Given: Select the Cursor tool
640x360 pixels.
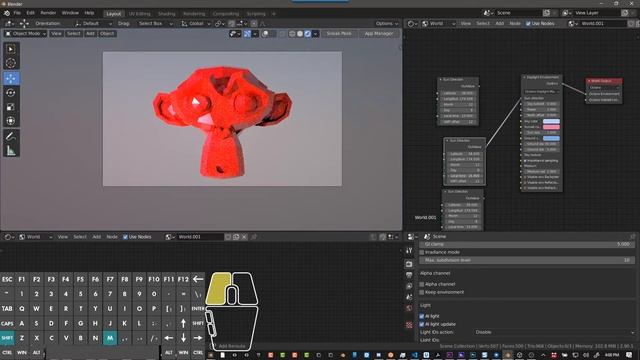Looking at the screenshot, I should tap(11, 63).
